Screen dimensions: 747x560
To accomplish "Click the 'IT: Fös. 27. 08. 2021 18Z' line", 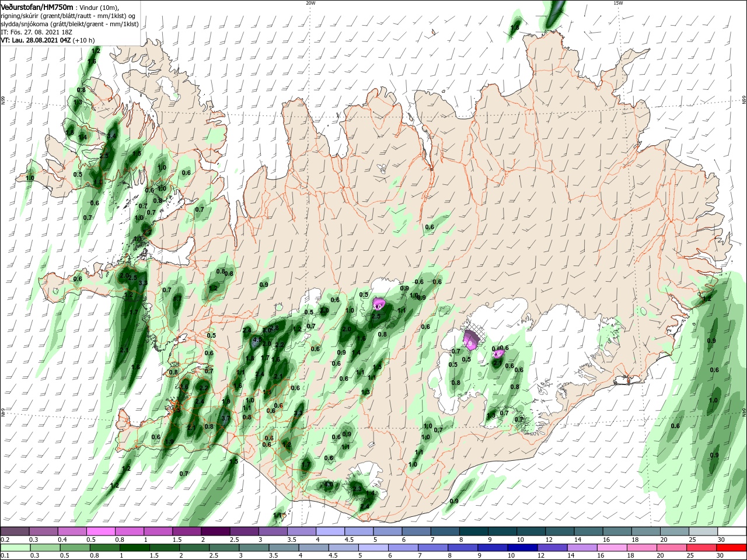I will coord(37,32).
